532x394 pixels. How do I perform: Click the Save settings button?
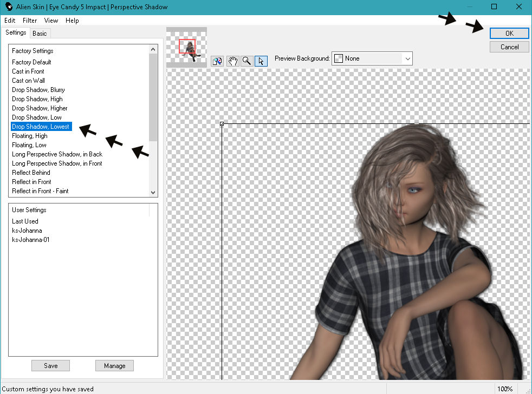tap(50, 365)
